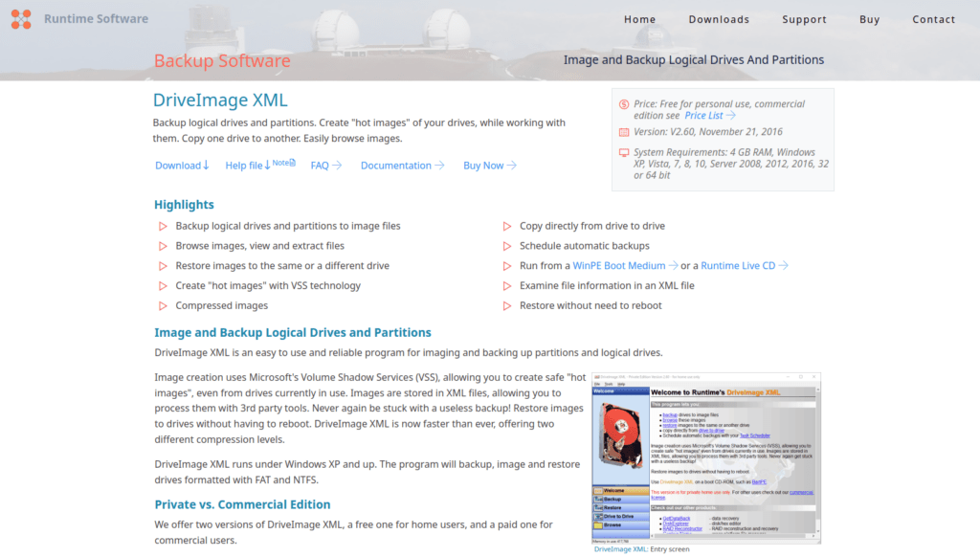Image resolution: width=980 pixels, height=557 pixels.
Task: Click the DriveImage XML page heading
Action: pyautogui.click(x=220, y=100)
